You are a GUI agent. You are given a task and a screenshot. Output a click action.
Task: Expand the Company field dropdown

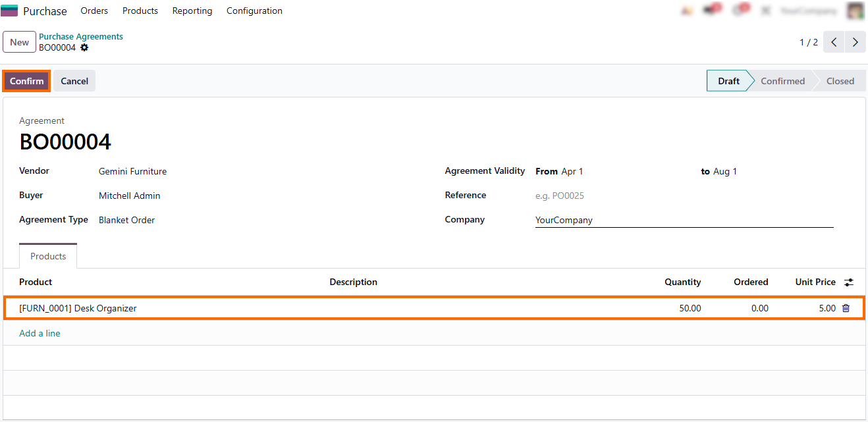[684, 221]
